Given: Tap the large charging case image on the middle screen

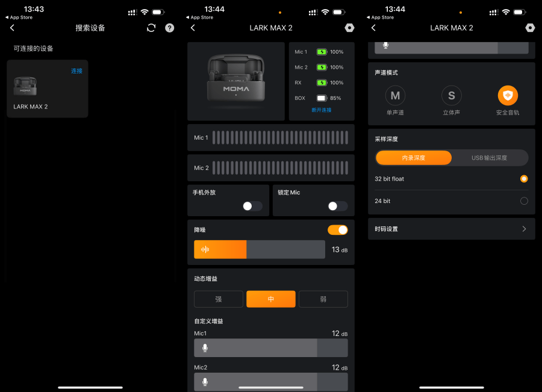Looking at the screenshot, I should point(236,78).
